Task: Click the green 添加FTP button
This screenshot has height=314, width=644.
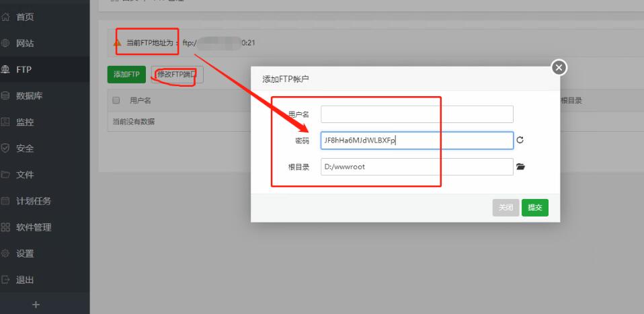Action: click(126, 75)
